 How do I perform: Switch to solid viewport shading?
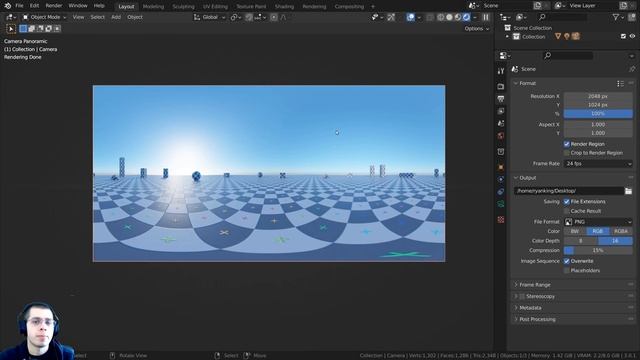[x=449, y=17]
